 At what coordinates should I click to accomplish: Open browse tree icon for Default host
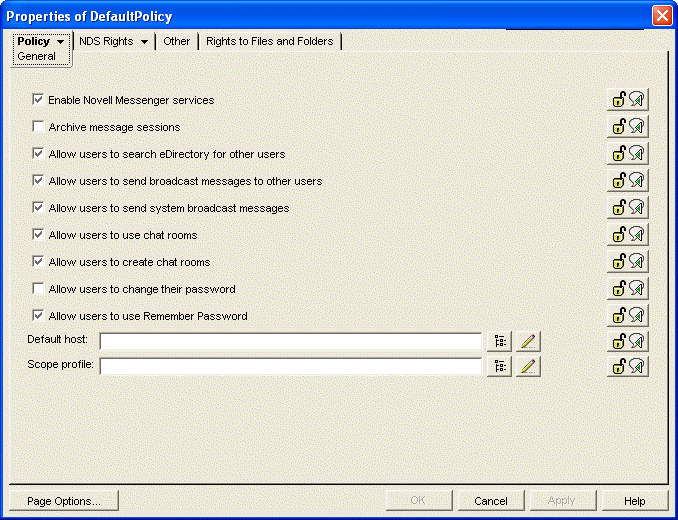point(499,341)
